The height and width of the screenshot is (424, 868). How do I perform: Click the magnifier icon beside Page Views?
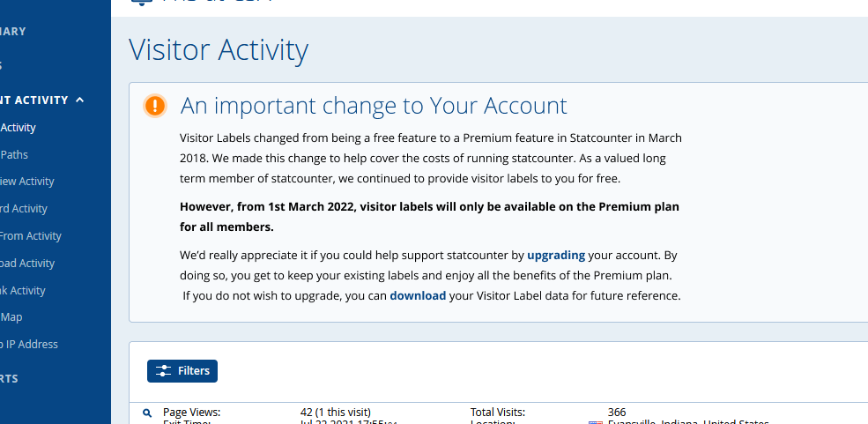[x=147, y=413]
